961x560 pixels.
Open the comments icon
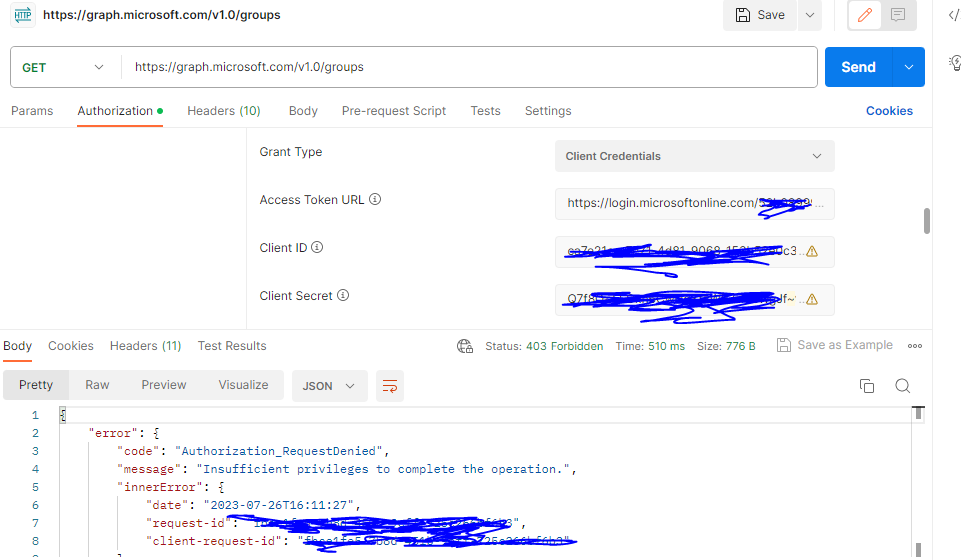pos(898,15)
